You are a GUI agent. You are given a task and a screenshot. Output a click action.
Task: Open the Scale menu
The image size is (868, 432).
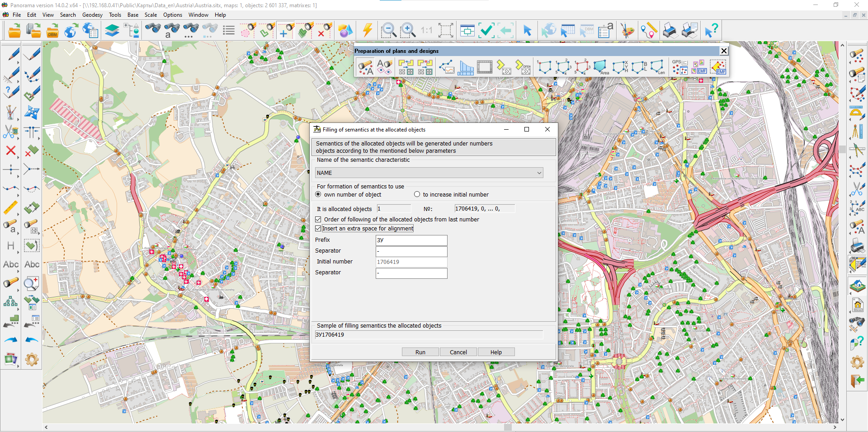[151, 15]
